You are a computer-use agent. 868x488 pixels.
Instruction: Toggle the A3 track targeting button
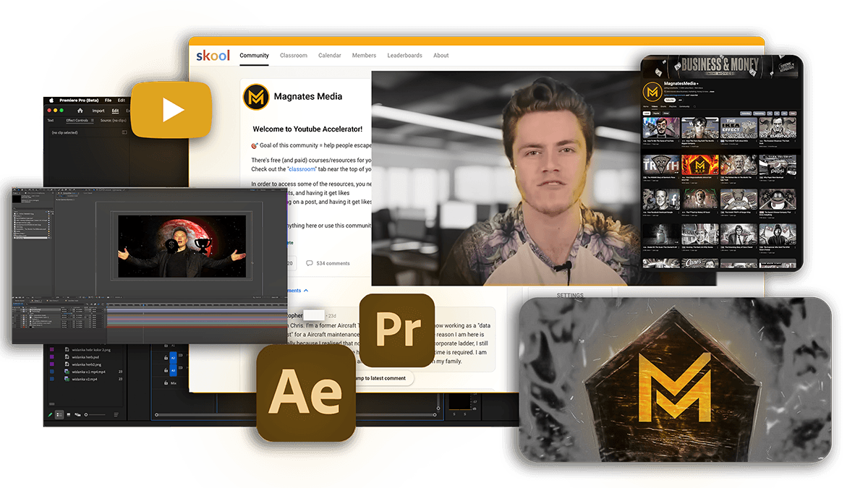pos(173,370)
